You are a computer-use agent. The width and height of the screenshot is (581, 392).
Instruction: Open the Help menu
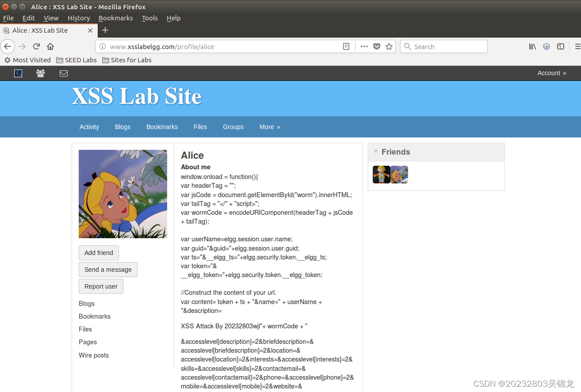coord(174,18)
